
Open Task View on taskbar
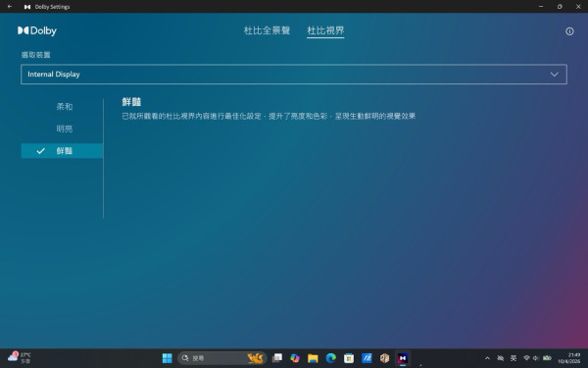tap(276, 358)
